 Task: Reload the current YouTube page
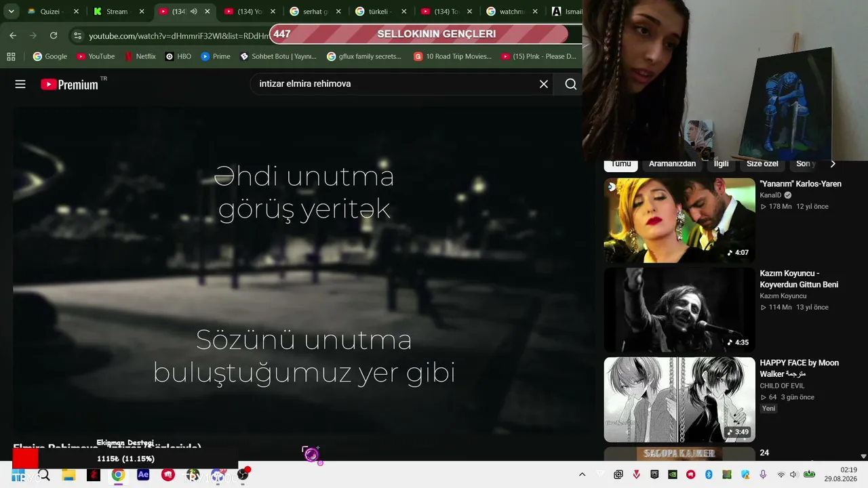pos(54,35)
